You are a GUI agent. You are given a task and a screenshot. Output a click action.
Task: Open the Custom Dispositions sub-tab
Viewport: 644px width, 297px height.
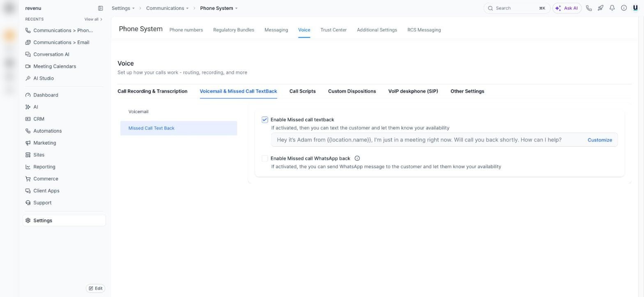[352, 91]
